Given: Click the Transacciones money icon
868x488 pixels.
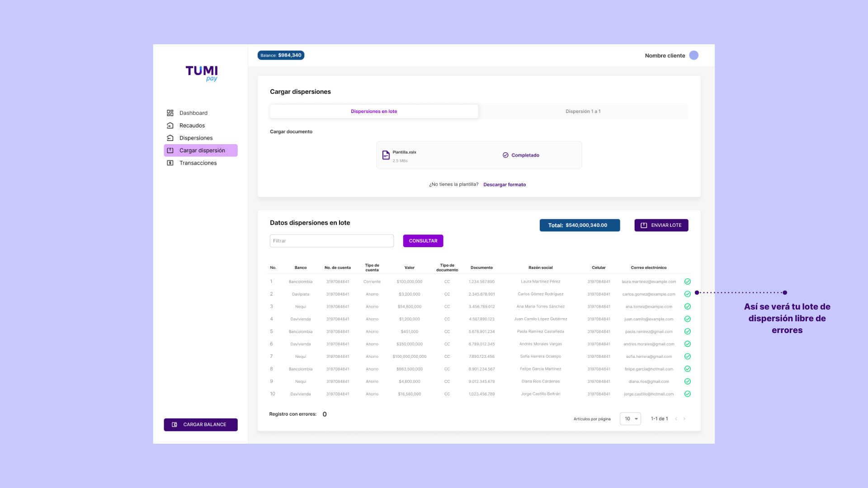Looking at the screenshot, I should [x=170, y=163].
